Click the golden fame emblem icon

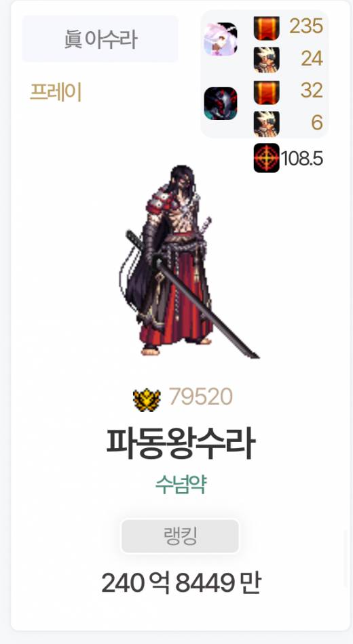pos(147,400)
